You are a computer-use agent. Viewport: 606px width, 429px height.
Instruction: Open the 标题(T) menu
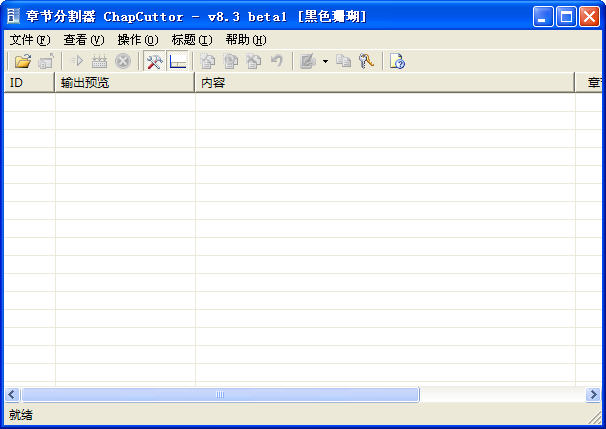click(x=192, y=40)
